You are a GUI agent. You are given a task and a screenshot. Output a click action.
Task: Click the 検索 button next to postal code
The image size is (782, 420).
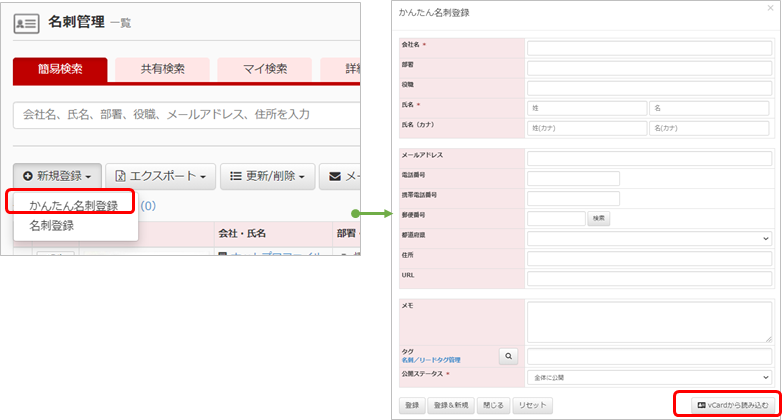[x=598, y=218]
